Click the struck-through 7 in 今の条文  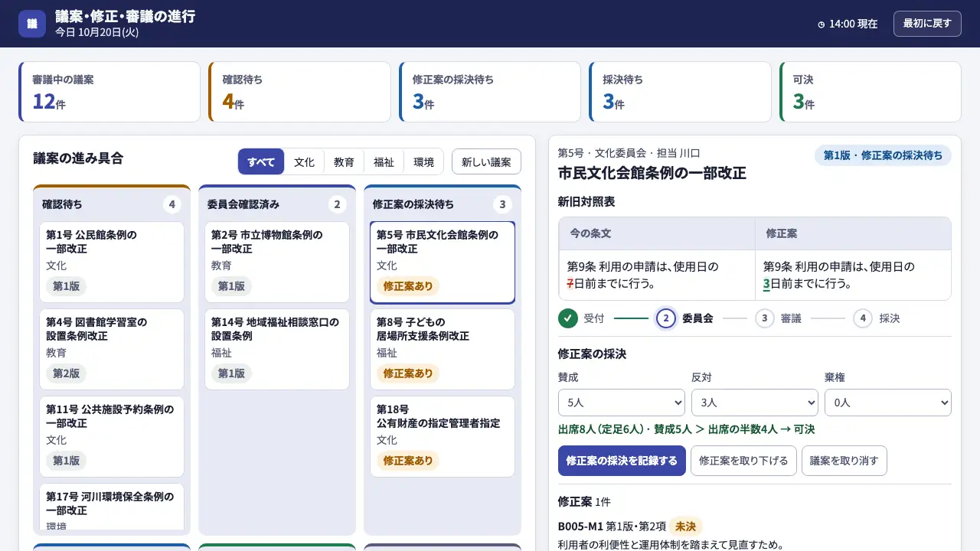click(570, 284)
